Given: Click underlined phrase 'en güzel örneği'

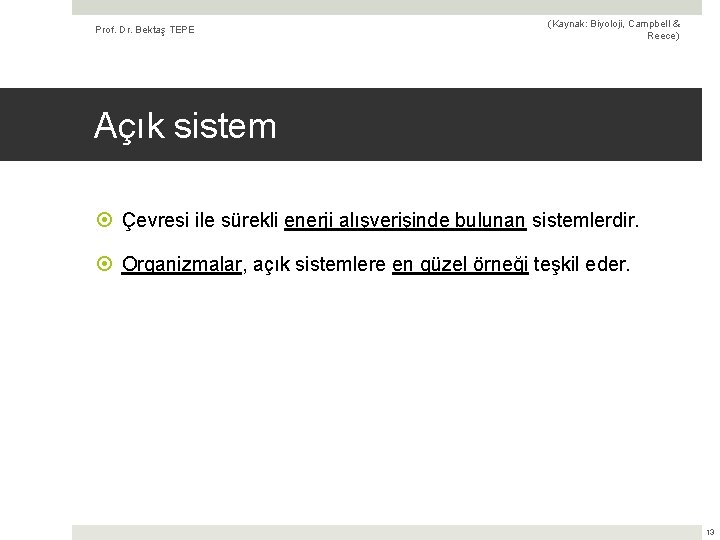Looking at the screenshot, I should [460, 264].
